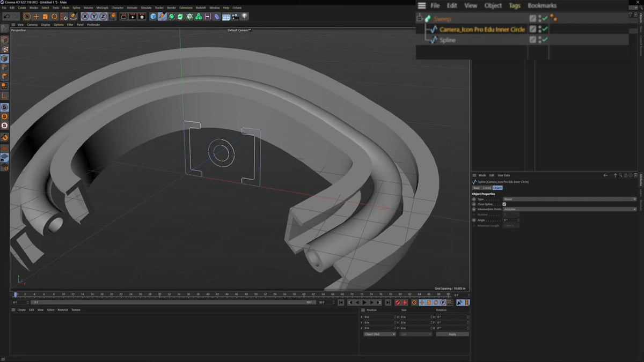The width and height of the screenshot is (644, 362).
Task: Select the Move tool in the top toolbar
Action: pyautogui.click(x=35, y=16)
